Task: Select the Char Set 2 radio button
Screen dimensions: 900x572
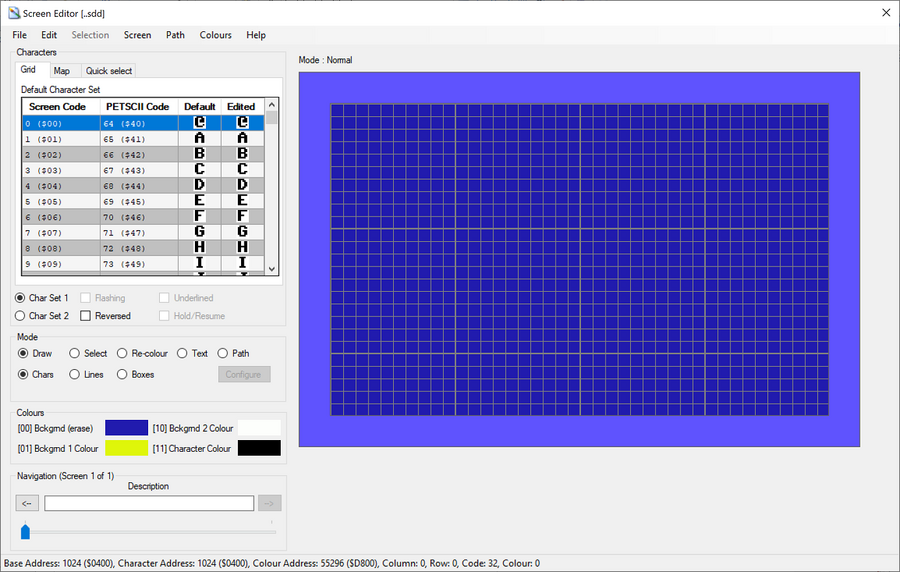Action: (21, 316)
